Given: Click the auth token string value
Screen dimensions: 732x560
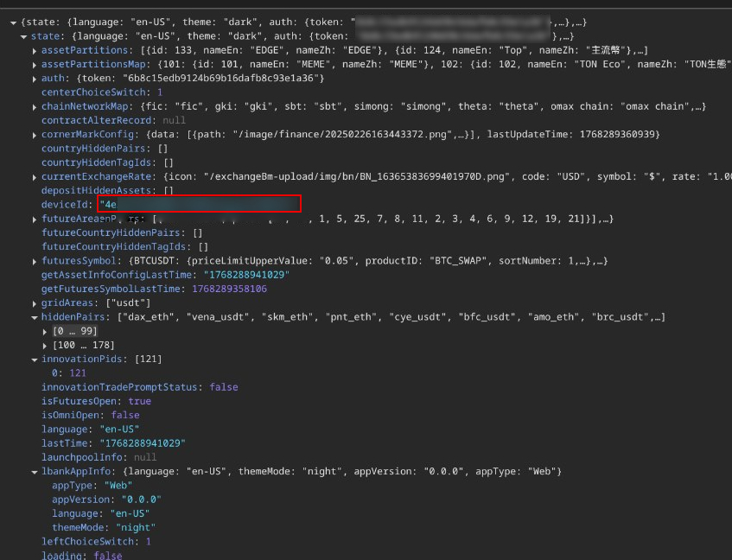Looking at the screenshot, I should pos(220,79).
